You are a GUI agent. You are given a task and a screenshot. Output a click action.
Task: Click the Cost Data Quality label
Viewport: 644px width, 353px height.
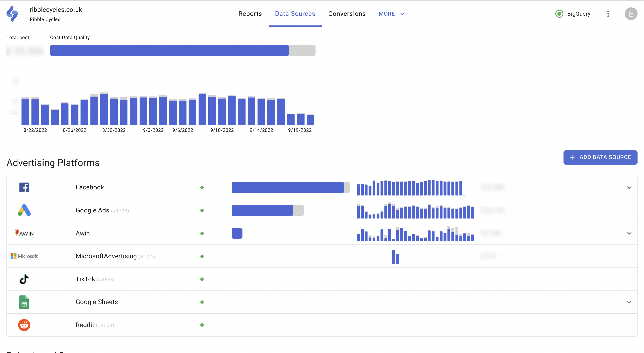click(70, 37)
